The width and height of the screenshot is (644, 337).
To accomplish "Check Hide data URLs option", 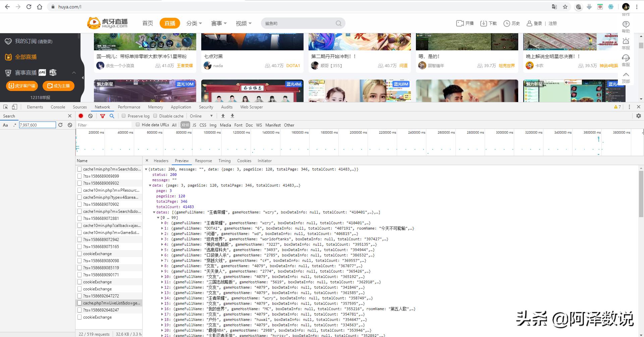I will click(138, 125).
